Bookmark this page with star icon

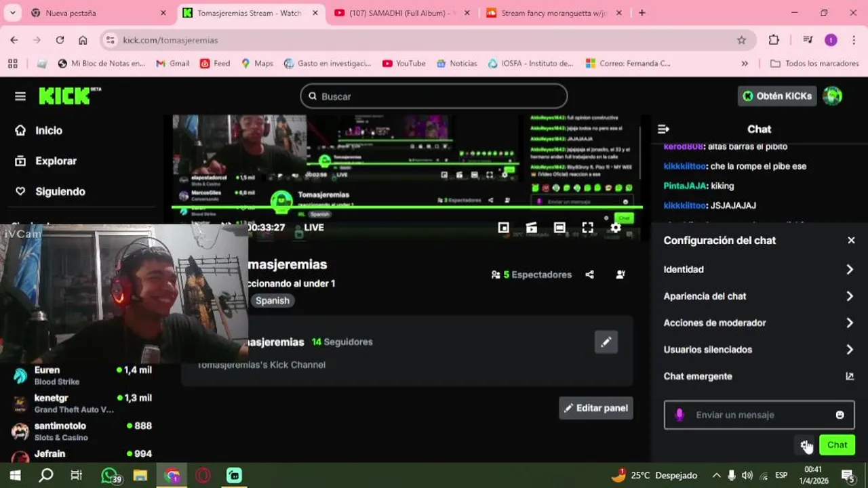pos(741,40)
